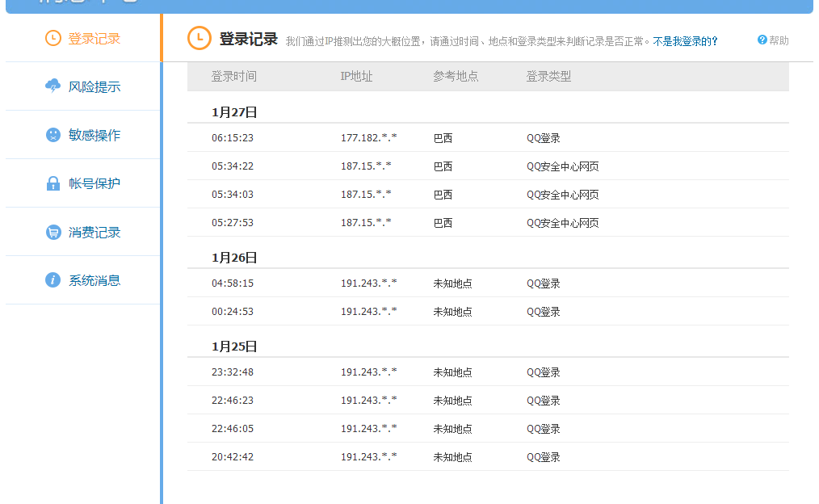Screen dimensions: 819x504
Task: Click the 参考地点 column header
Action: (456, 76)
